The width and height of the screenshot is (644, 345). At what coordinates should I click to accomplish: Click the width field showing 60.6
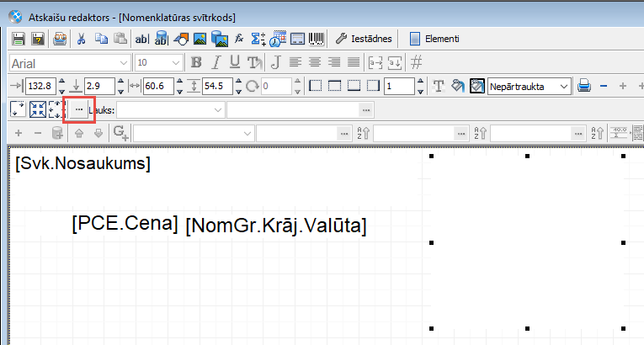[x=158, y=86]
